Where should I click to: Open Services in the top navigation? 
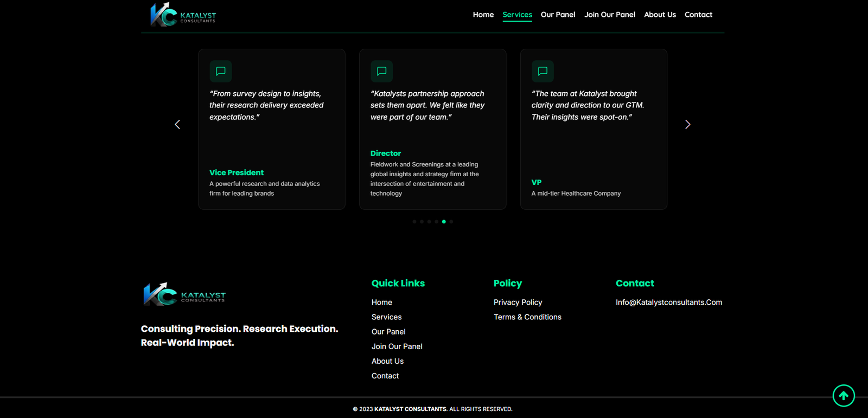pyautogui.click(x=517, y=15)
